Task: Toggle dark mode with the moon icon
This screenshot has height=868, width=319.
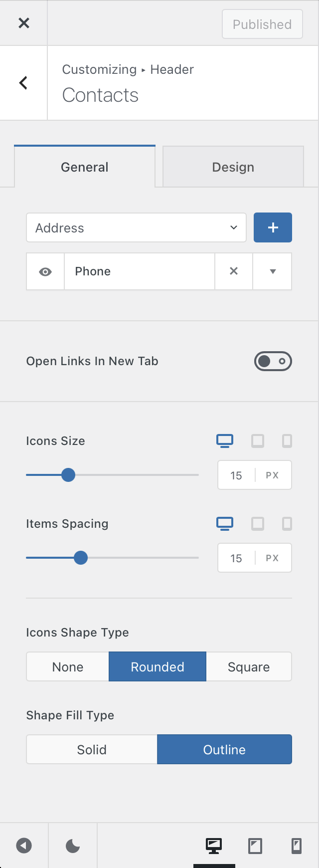Action: click(73, 846)
